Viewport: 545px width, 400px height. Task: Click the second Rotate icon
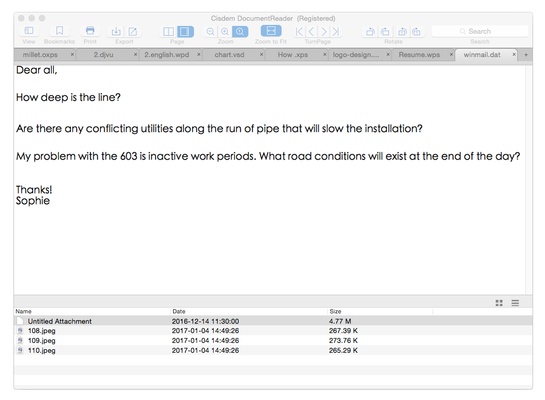tap(385, 32)
